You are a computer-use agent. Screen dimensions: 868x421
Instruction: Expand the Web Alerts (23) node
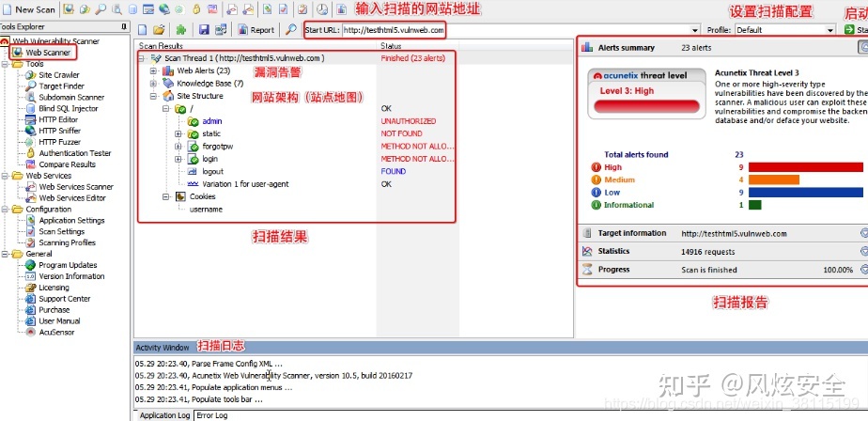[x=153, y=70]
